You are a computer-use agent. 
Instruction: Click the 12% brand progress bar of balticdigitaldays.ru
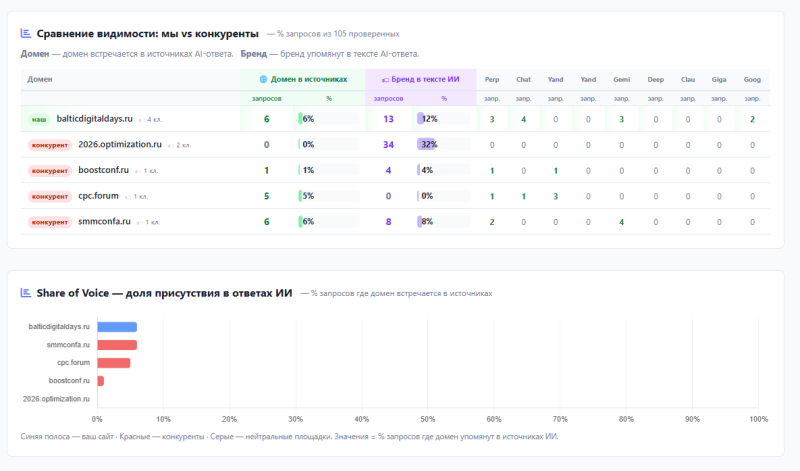point(444,119)
